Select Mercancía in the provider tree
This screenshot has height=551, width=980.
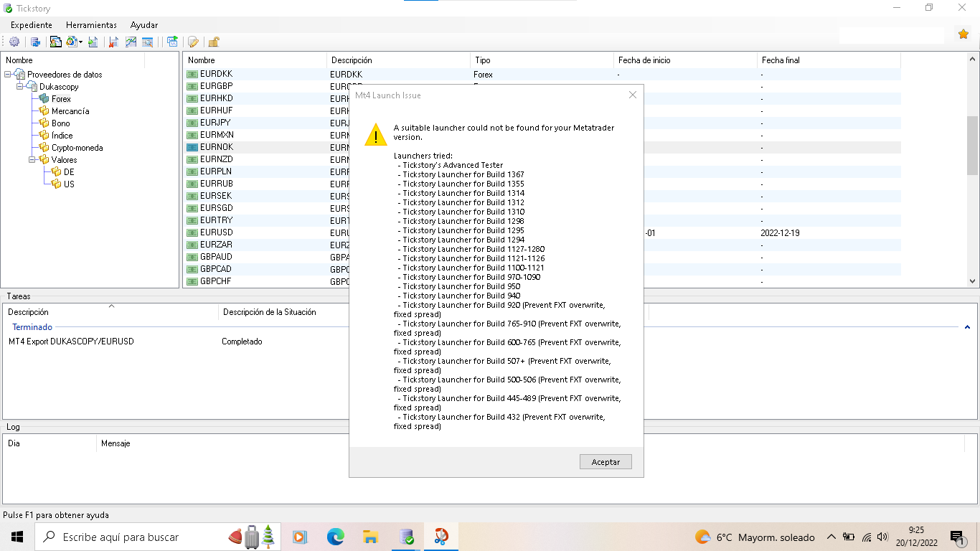point(70,111)
